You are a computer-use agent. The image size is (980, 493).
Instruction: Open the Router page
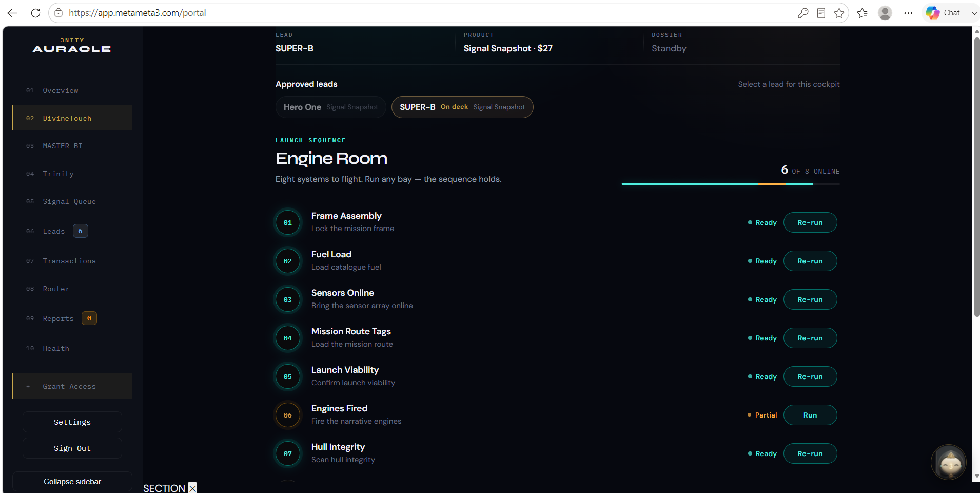click(72, 289)
